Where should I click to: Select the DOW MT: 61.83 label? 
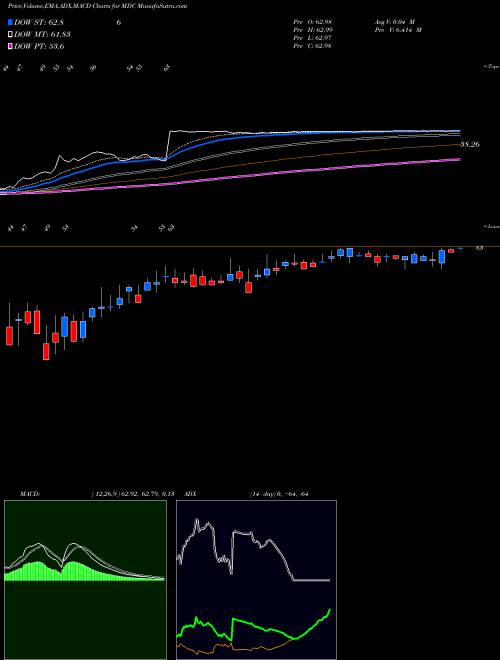pyautogui.click(x=42, y=35)
